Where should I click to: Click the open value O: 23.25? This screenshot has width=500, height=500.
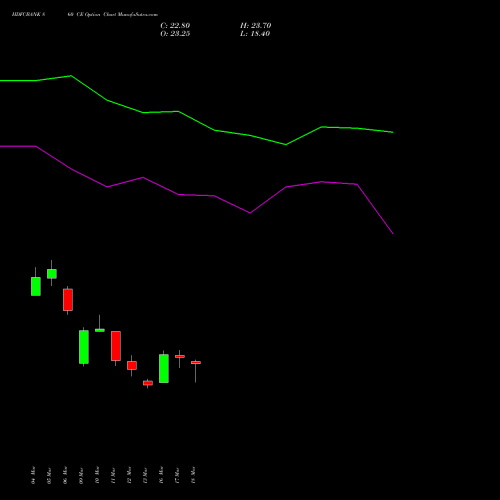pos(175,34)
